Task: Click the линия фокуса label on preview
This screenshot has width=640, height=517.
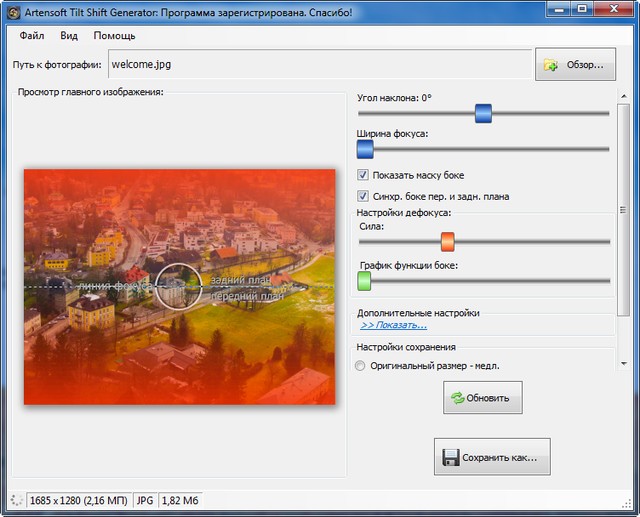Action: (115, 286)
